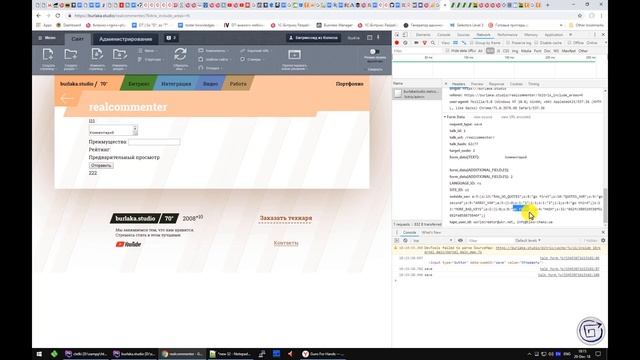Click the Network timeline overview bar
This screenshot has height=360, width=640.
pyautogui.click(x=499, y=67)
